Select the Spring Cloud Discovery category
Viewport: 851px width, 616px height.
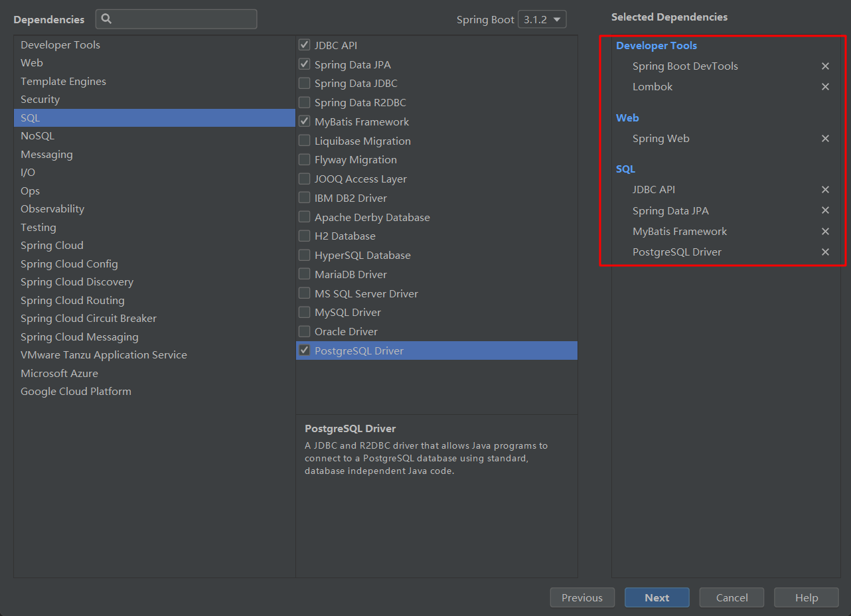[154, 282]
